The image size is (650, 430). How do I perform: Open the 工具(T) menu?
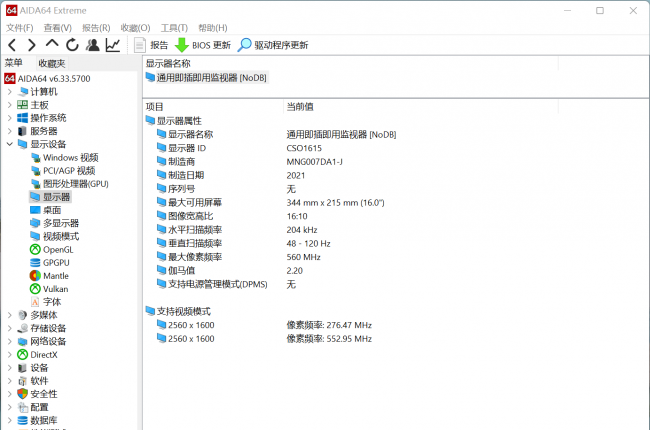[x=174, y=28]
